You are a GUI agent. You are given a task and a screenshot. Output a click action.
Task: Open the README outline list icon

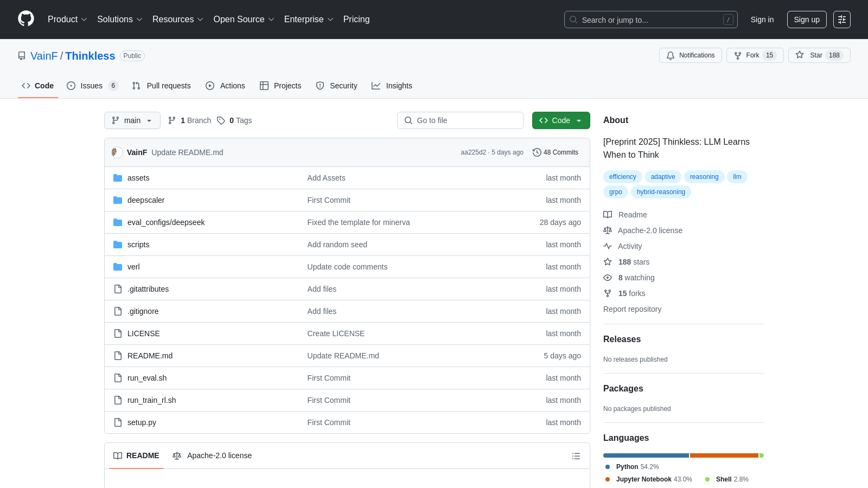coord(576,456)
